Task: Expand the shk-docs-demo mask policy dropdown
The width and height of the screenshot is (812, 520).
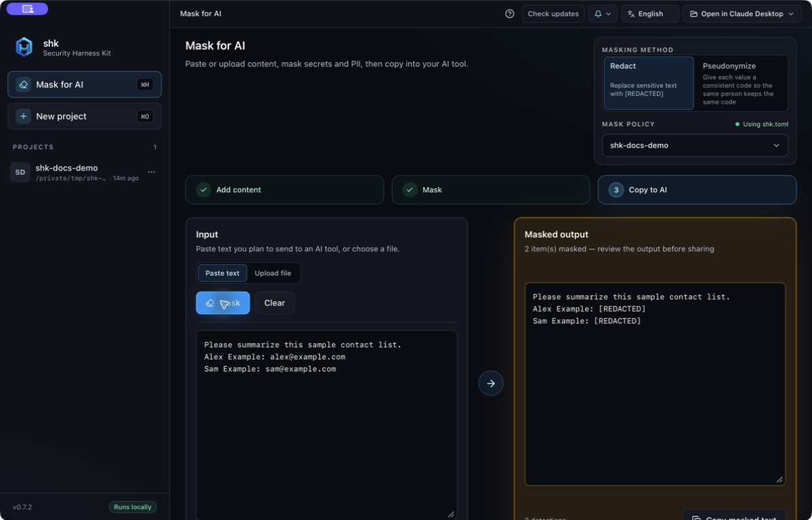Action: (695, 146)
